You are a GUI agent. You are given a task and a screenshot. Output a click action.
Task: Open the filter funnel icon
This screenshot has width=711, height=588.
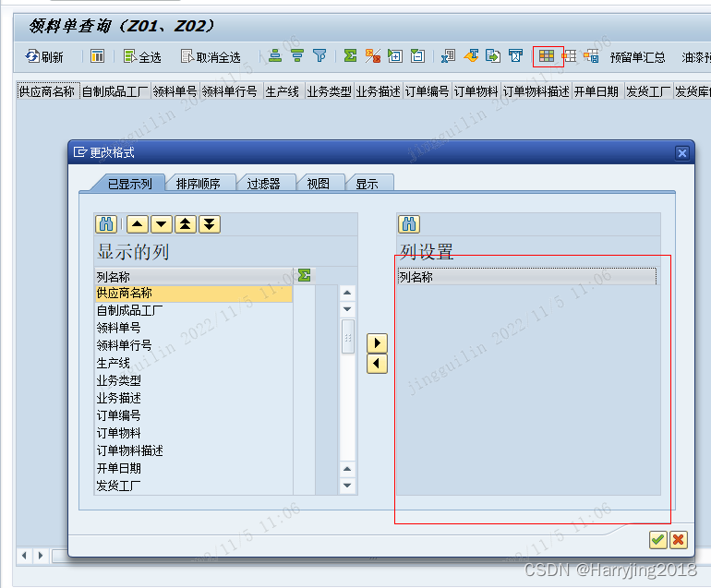[x=319, y=55]
